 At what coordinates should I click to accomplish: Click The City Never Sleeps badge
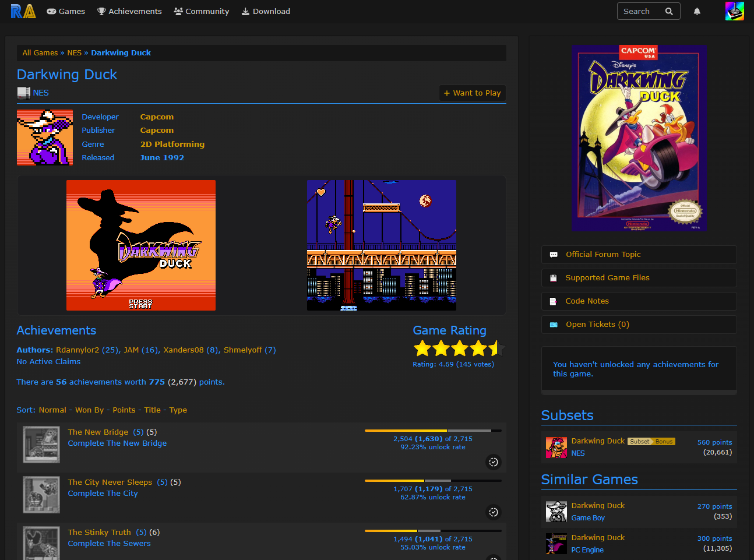pos(41,495)
